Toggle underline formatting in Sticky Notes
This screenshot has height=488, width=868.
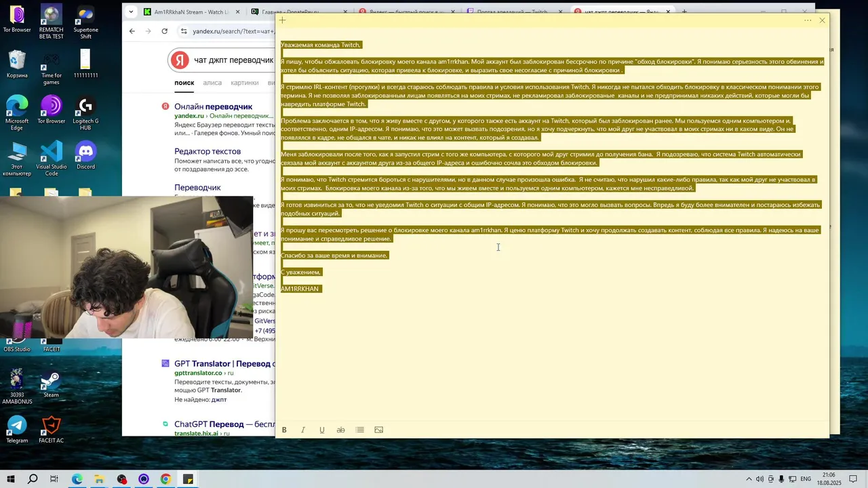[x=322, y=430]
